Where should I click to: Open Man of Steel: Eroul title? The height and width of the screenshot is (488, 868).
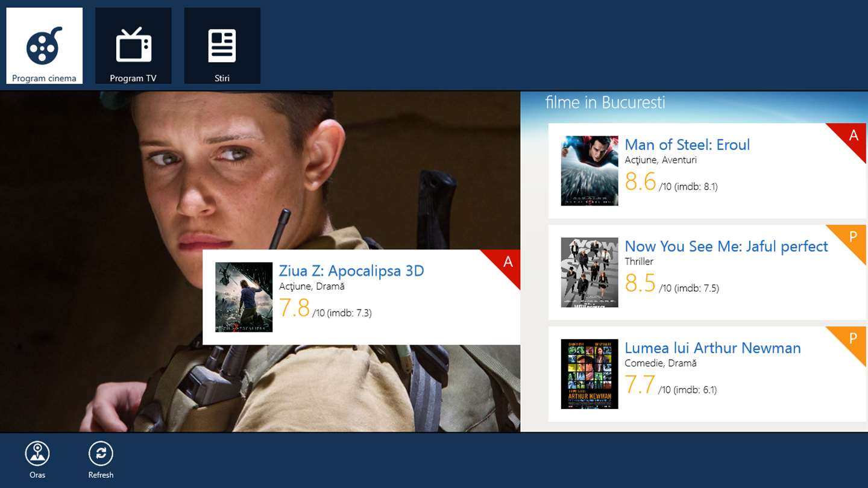pyautogui.click(x=687, y=145)
